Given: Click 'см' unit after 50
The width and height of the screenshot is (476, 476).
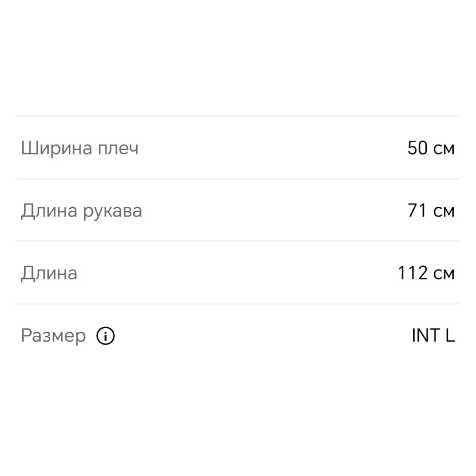Looking at the screenshot, I should 443,149.
